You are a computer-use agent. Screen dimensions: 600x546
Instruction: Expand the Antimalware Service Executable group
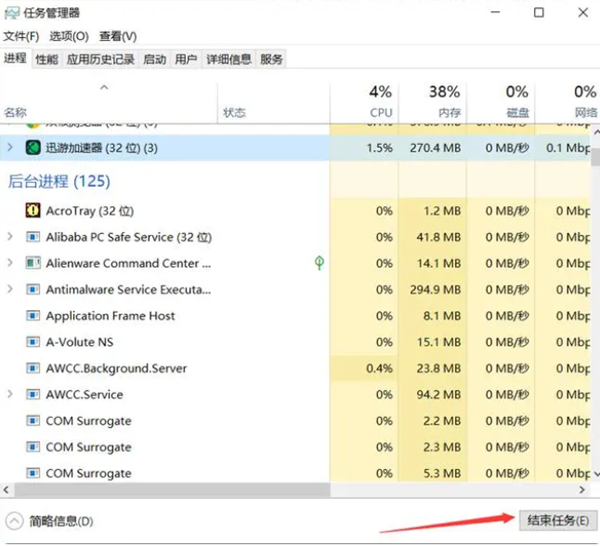10,289
